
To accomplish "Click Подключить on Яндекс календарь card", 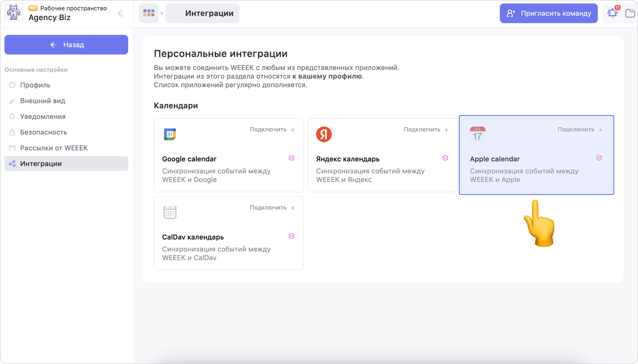I will (426, 130).
